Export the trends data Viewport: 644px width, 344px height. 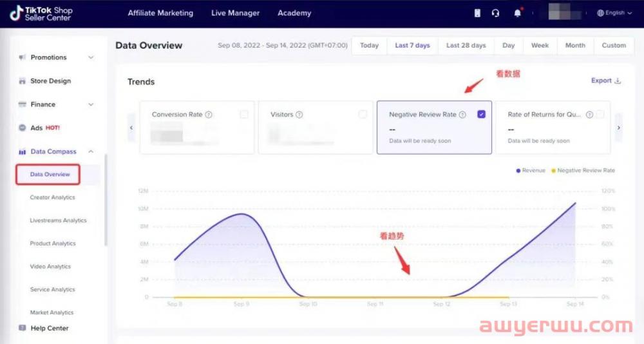(x=606, y=81)
